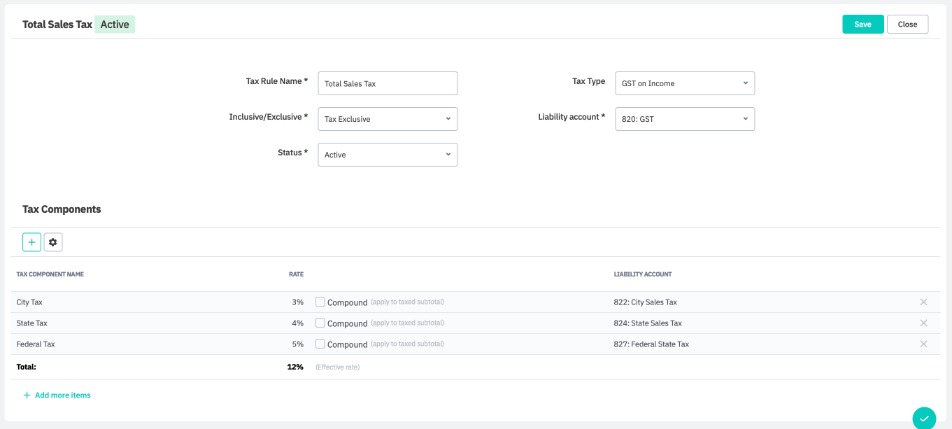Toggle Compound checkbox for State Tax
The width and height of the screenshot is (952, 429).
pos(320,323)
